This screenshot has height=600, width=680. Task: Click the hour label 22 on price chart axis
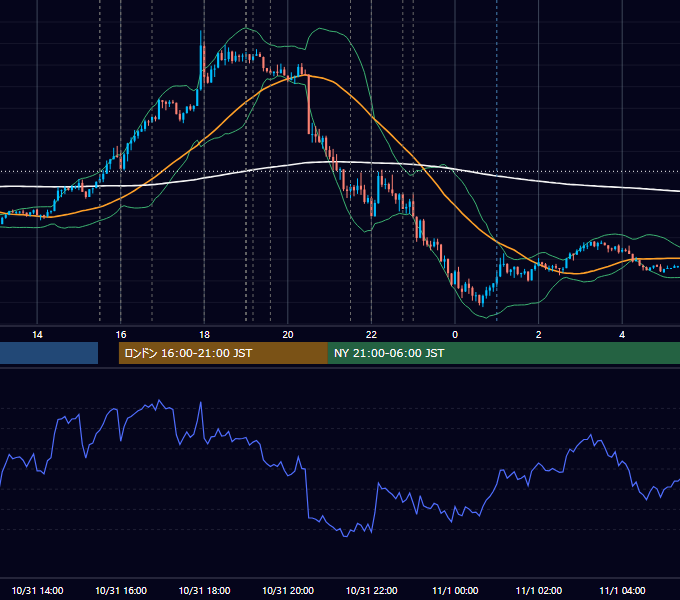pyautogui.click(x=372, y=335)
